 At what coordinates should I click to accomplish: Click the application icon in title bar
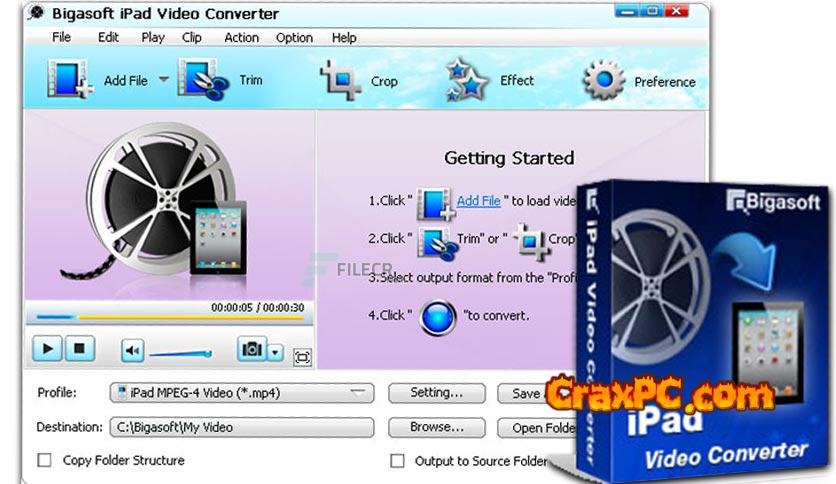point(36,13)
